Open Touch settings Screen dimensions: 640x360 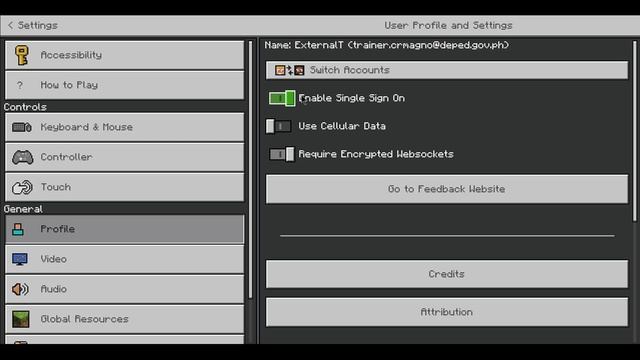click(x=124, y=187)
